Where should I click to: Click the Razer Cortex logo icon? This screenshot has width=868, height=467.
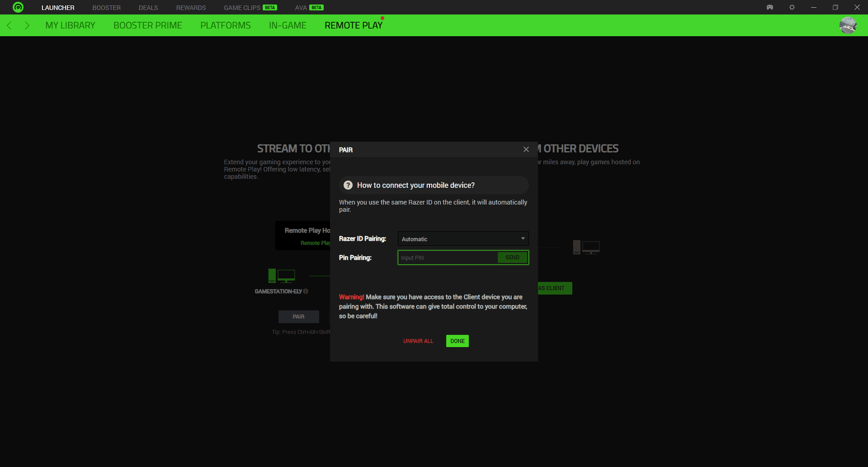click(18, 7)
